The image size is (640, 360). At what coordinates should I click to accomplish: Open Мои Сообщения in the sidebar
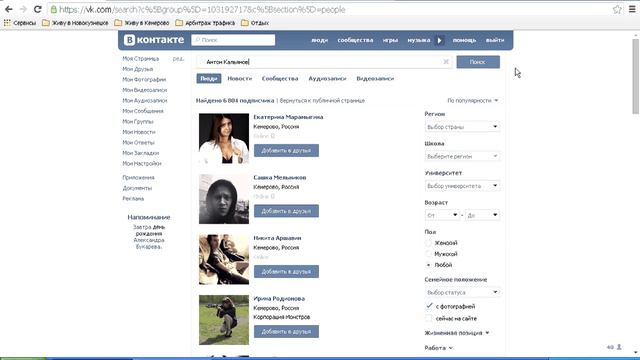coord(143,111)
